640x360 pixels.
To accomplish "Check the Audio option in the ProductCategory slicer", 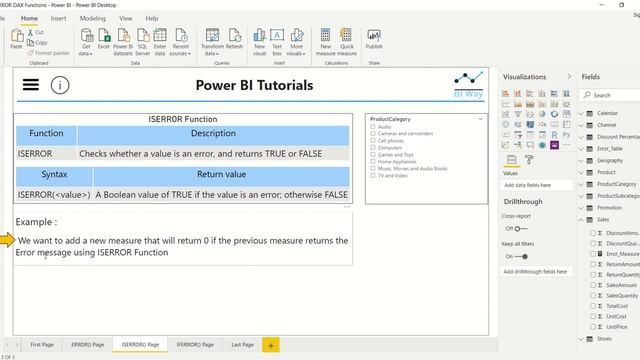I will (373, 127).
